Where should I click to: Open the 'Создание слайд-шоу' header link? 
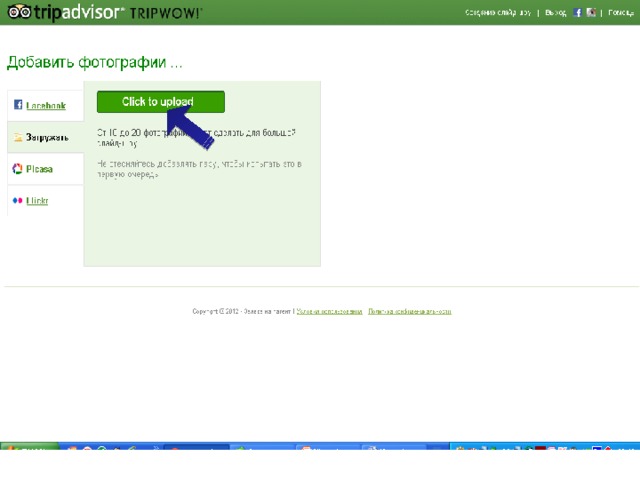[x=498, y=13]
